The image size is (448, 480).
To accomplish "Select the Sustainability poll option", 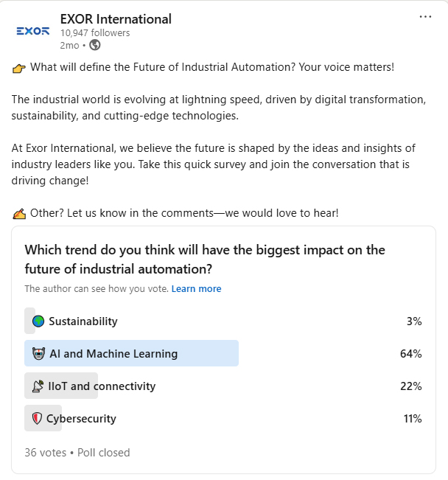I will tap(83, 321).
